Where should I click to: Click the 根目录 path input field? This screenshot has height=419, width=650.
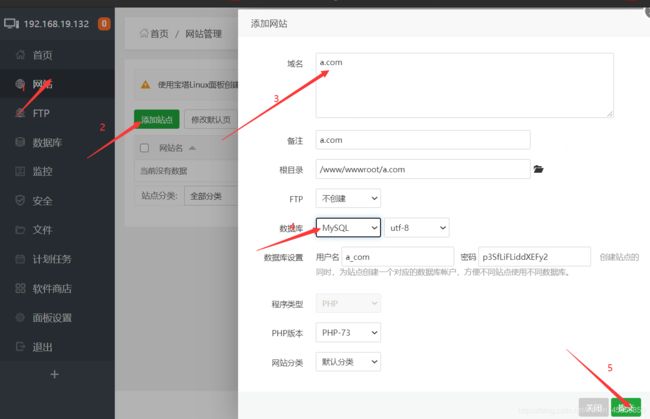(x=423, y=169)
